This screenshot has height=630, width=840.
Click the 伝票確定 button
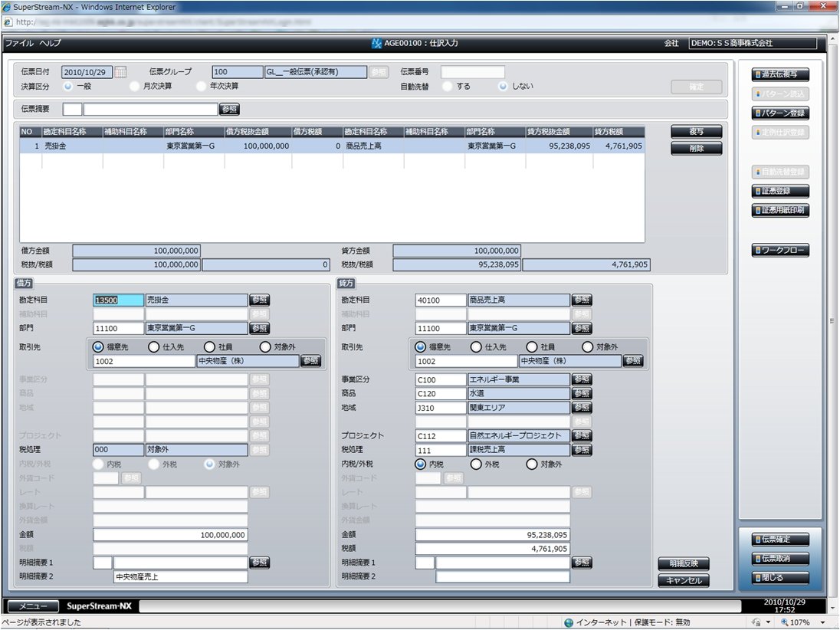click(780, 540)
